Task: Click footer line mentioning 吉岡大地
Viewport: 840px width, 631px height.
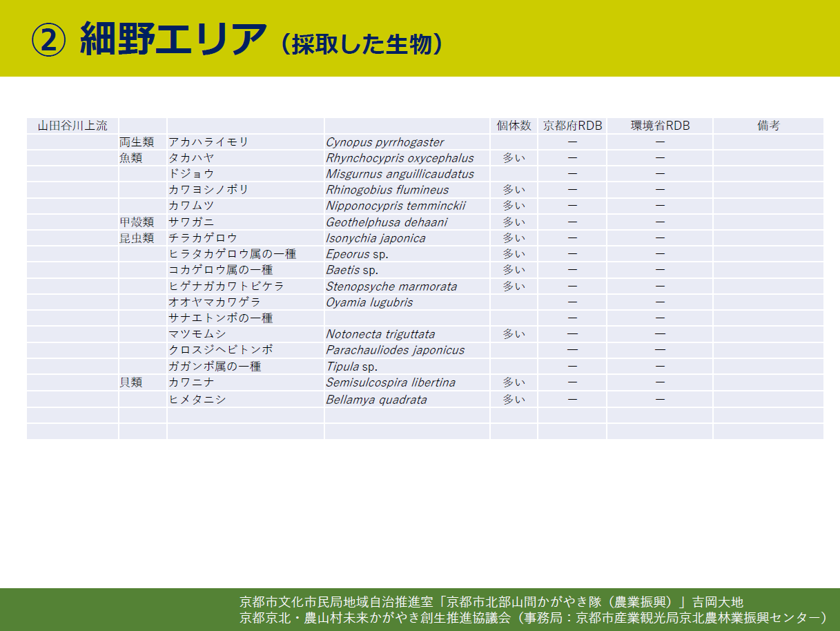Action: pos(491,602)
